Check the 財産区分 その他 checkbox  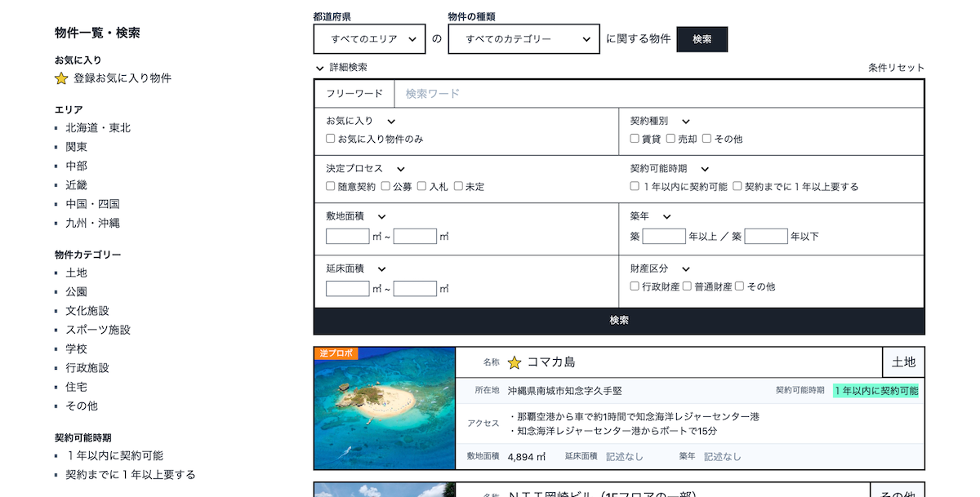[x=739, y=286]
